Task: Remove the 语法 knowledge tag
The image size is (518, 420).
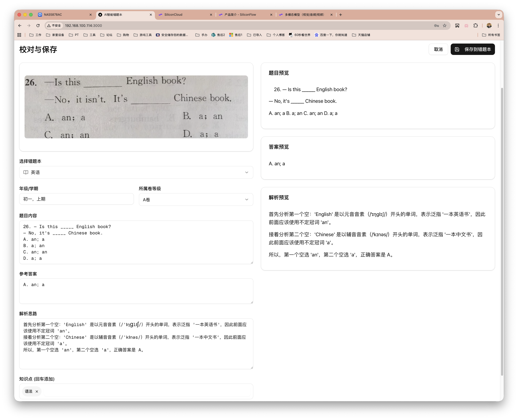Action: [x=37, y=391]
